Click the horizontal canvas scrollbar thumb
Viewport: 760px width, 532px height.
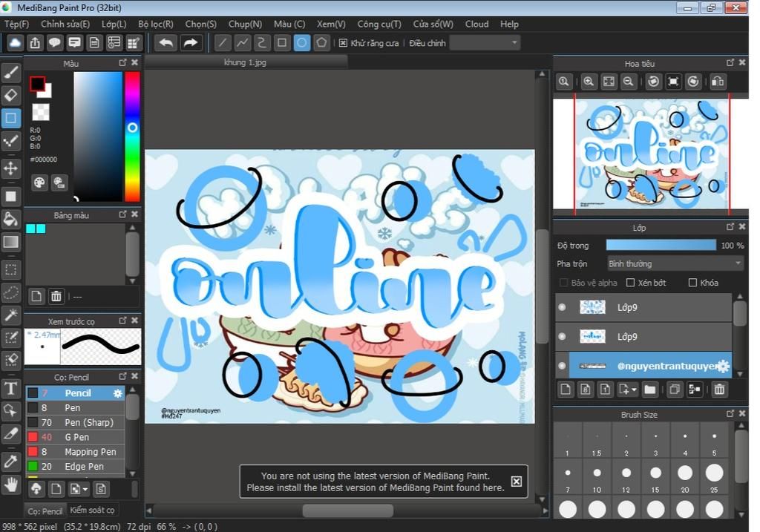pyautogui.click(x=348, y=510)
